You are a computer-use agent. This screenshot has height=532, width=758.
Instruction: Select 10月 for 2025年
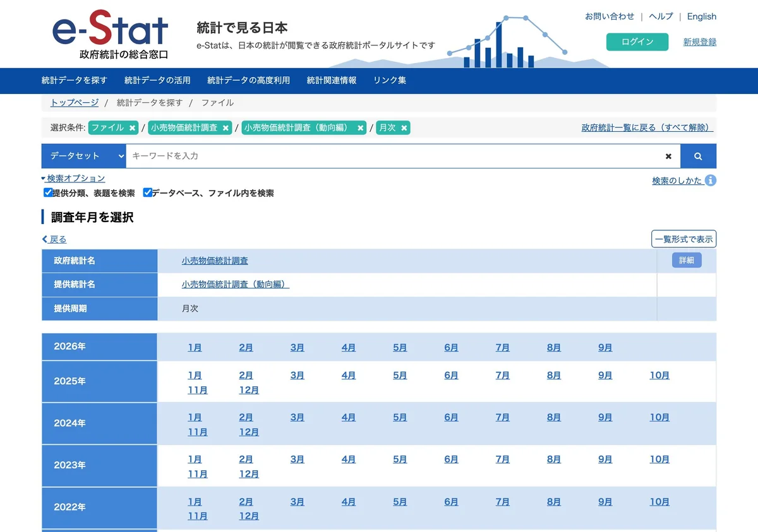click(659, 375)
